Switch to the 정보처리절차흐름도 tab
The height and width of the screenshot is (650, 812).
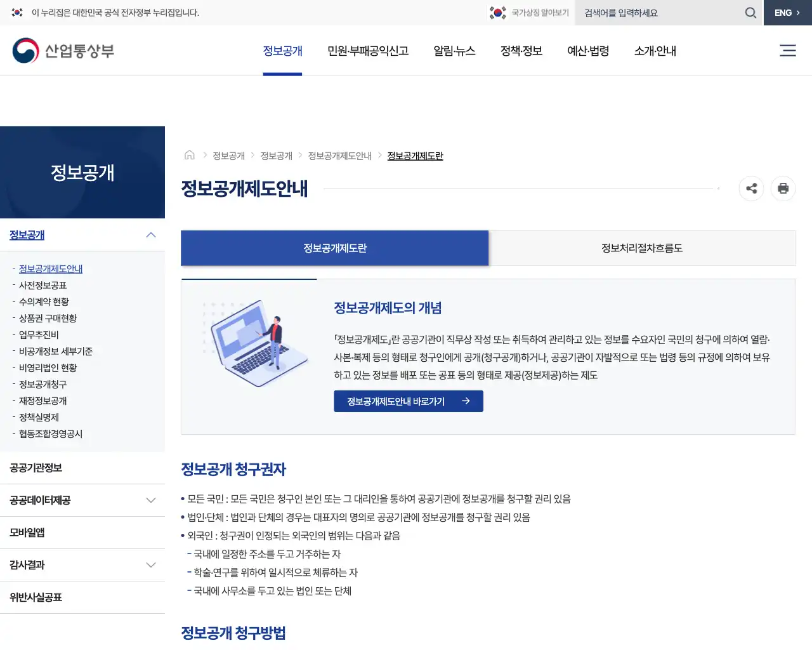(x=643, y=248)
